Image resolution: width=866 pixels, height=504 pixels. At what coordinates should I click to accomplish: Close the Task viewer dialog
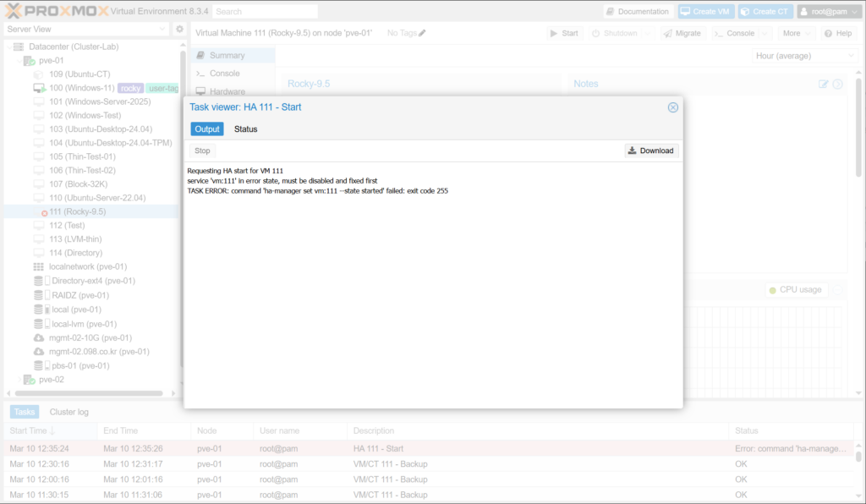(x=673, y=107)
